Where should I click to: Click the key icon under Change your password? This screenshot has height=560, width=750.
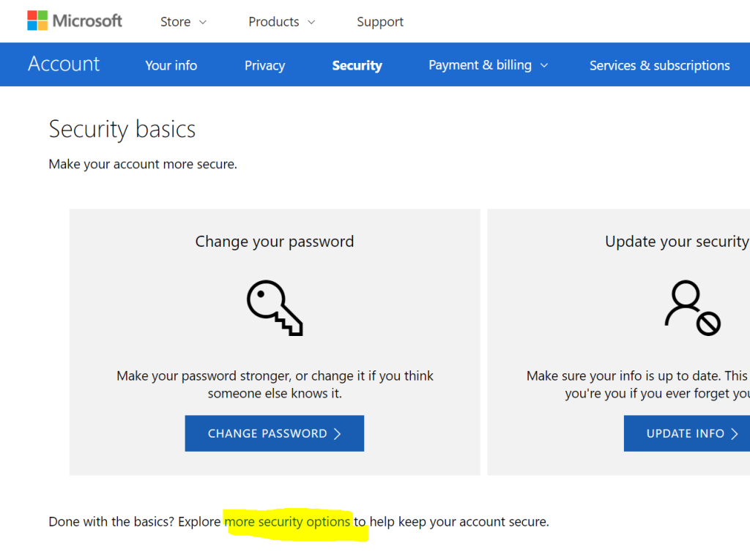pos(275,308)
